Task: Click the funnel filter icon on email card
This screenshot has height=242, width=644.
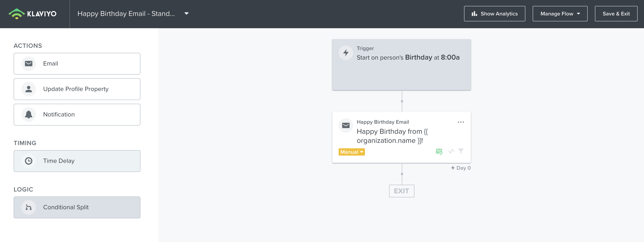Action: pyautogui.click(x=461, y=151)
